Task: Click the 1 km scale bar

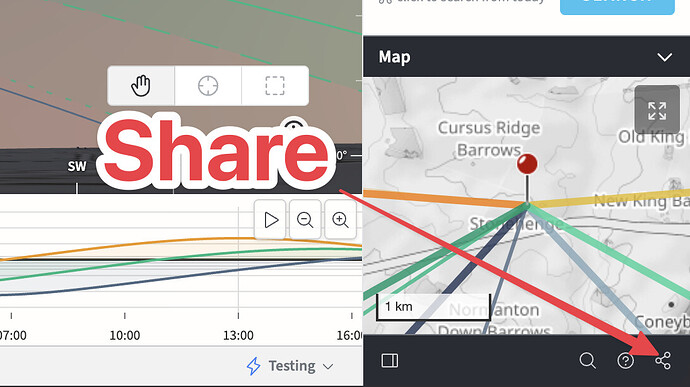Action: pos(433,307)
